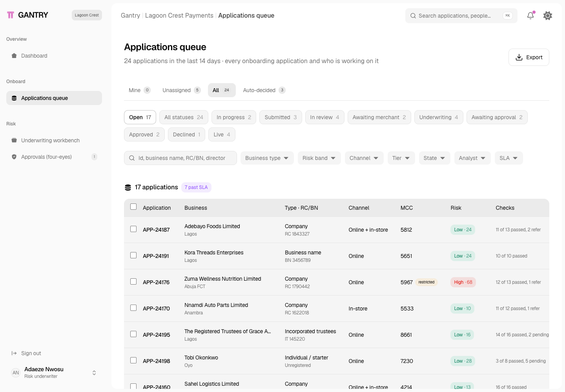Check the APP-24187 row checkbox

[x=133, y=229]
